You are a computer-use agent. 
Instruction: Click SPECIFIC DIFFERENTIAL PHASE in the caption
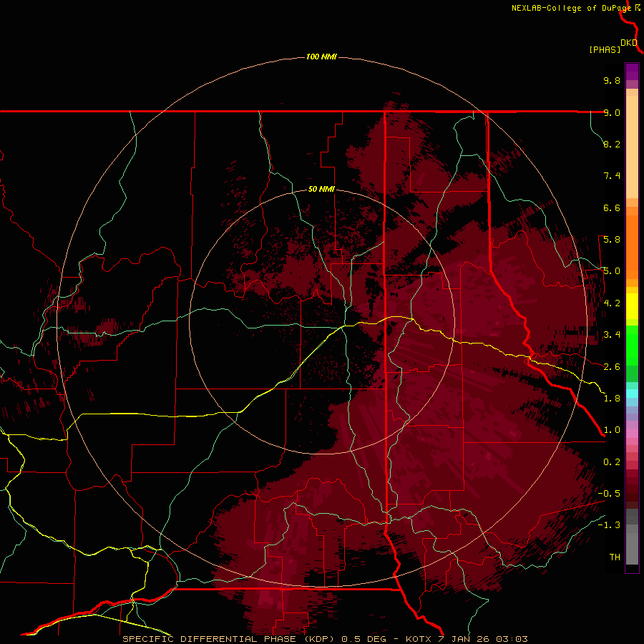point(209,639)
